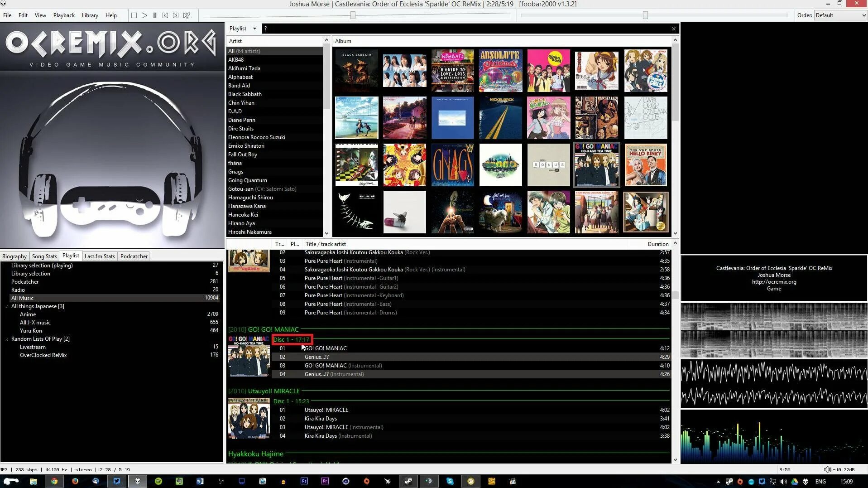Switch to the Biography tab
The height and width of the screenshot is (488, 868).
(x=14, y=256)
